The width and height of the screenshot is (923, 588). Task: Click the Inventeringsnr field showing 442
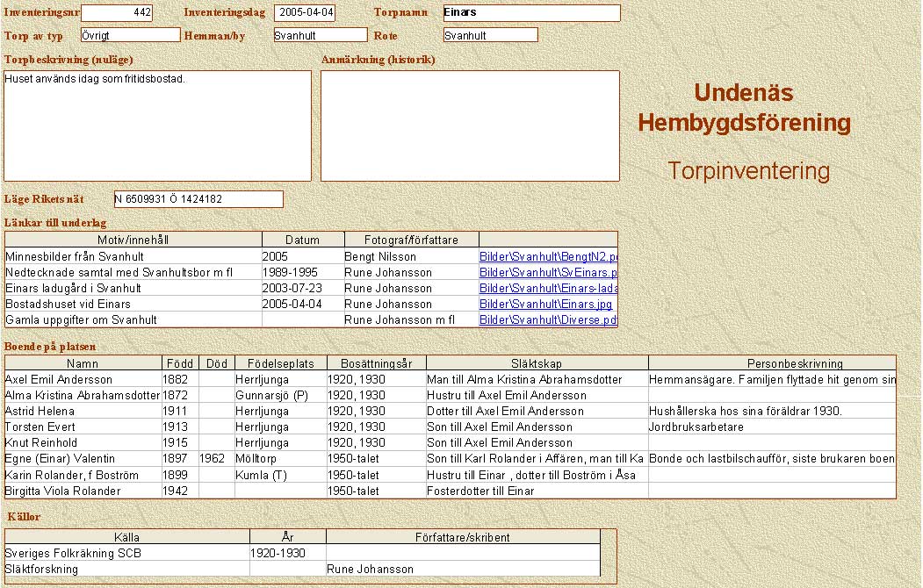point(117,13)
